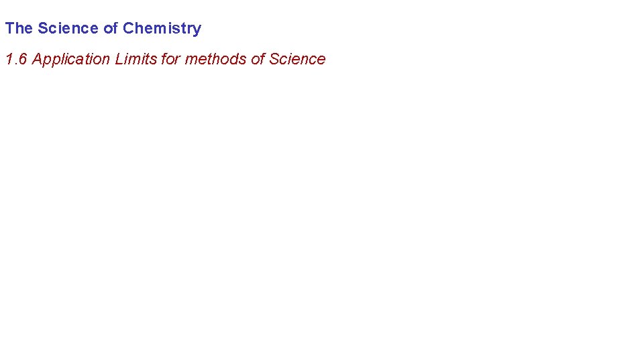Click the word 'Application' in the subtitle
The image size is (644, 362).
click(71, 59)
